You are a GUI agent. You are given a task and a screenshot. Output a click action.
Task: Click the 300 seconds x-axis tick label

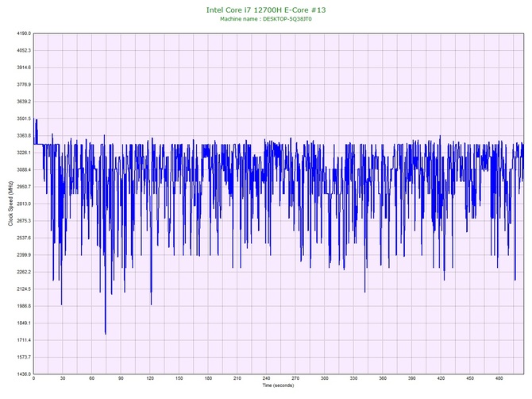(x=324, y=378)
